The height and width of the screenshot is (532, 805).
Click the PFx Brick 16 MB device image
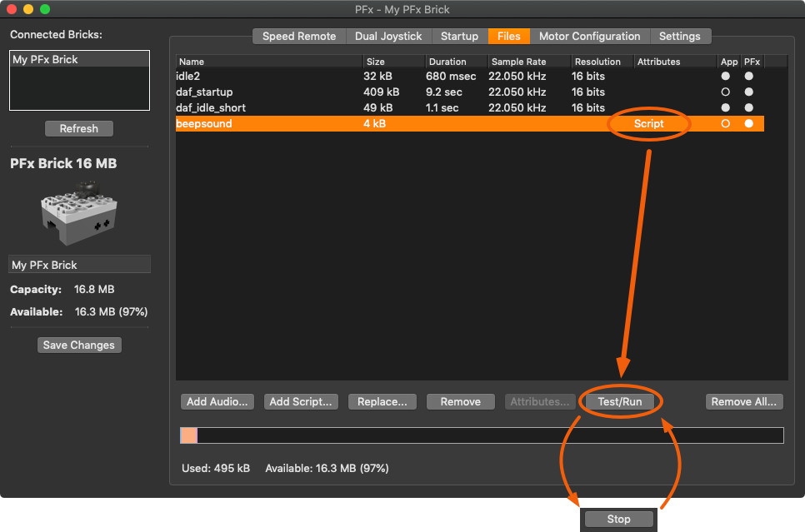pyautogui.click(x=79, y=212)
